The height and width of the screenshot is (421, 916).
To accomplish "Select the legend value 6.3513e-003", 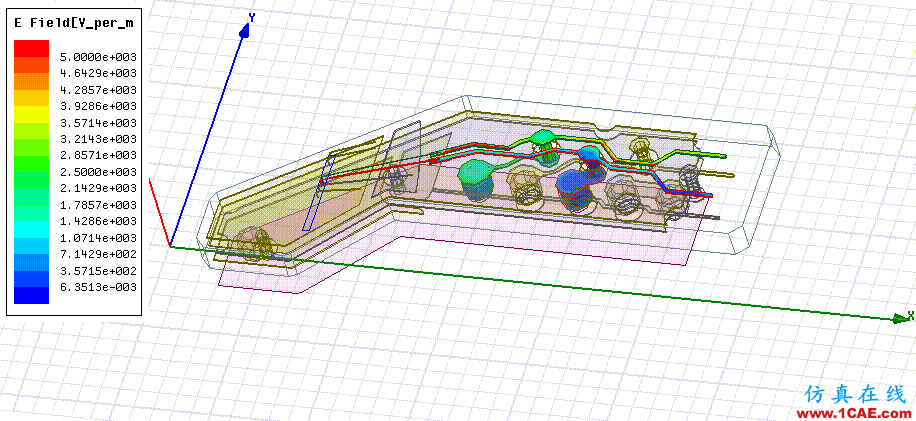I will pos(98,287).
